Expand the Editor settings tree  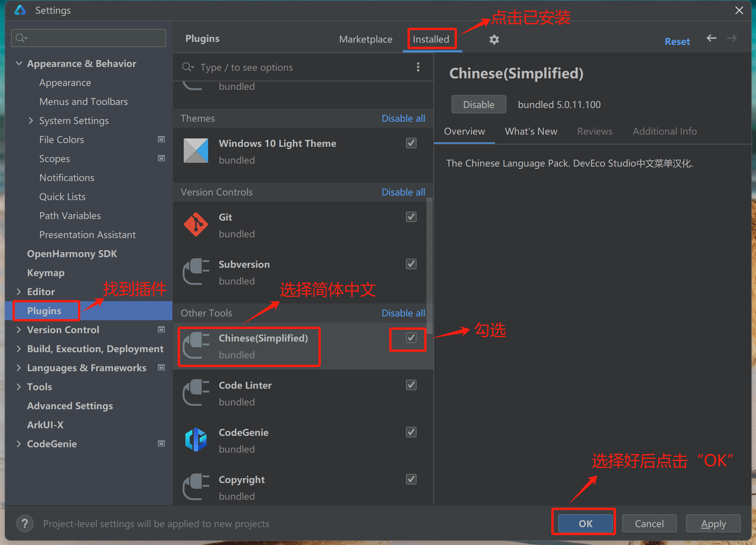19,292
